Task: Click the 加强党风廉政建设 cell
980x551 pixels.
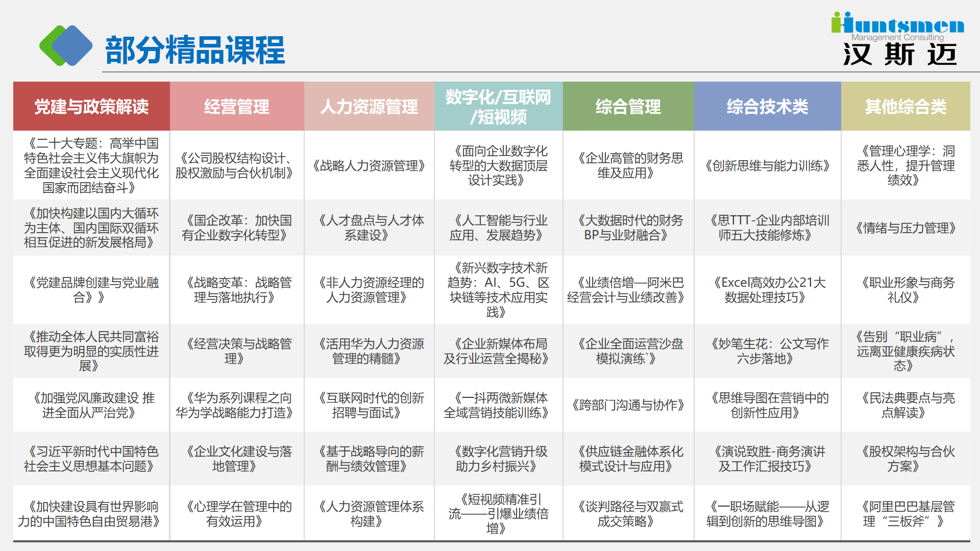Action: click(x=91, y=405)
